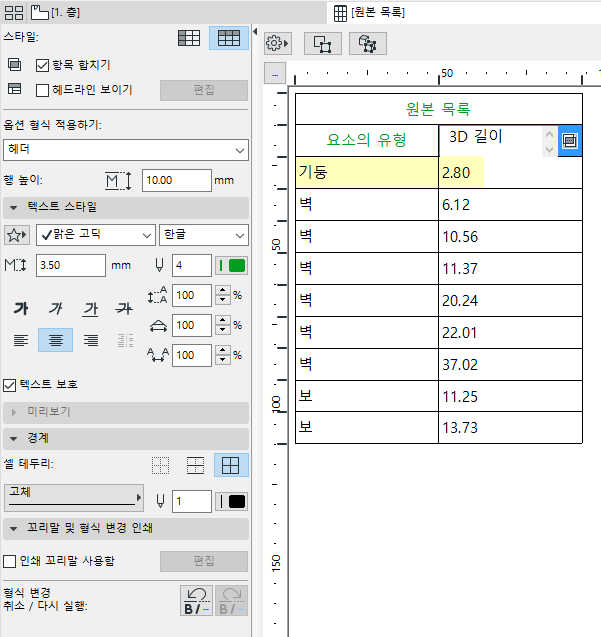Image resolution: width=601 pixels, height=637 pixels.
Task: Apply italic text style
Action: click(x=56, y=308)
